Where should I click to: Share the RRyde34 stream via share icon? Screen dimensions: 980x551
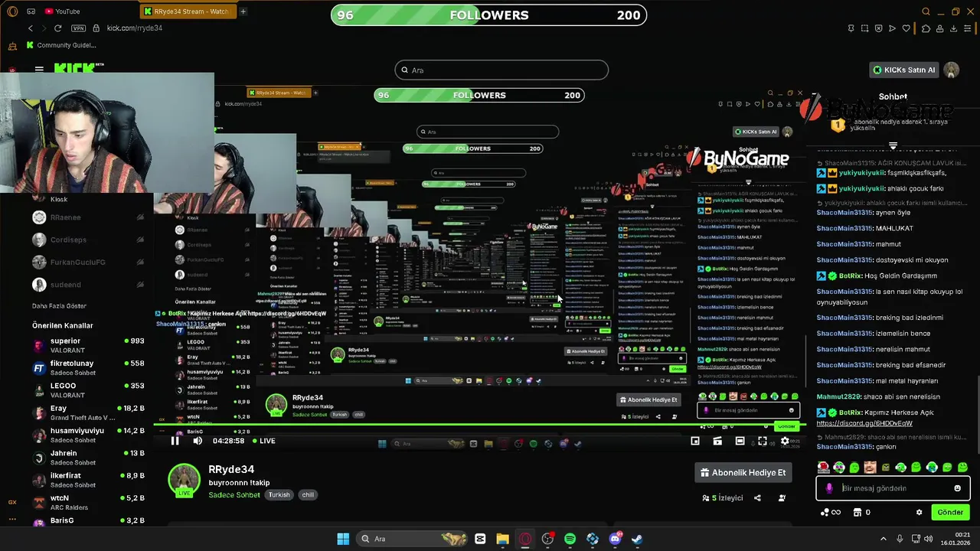pyautogui.click(x=757, y=498)
